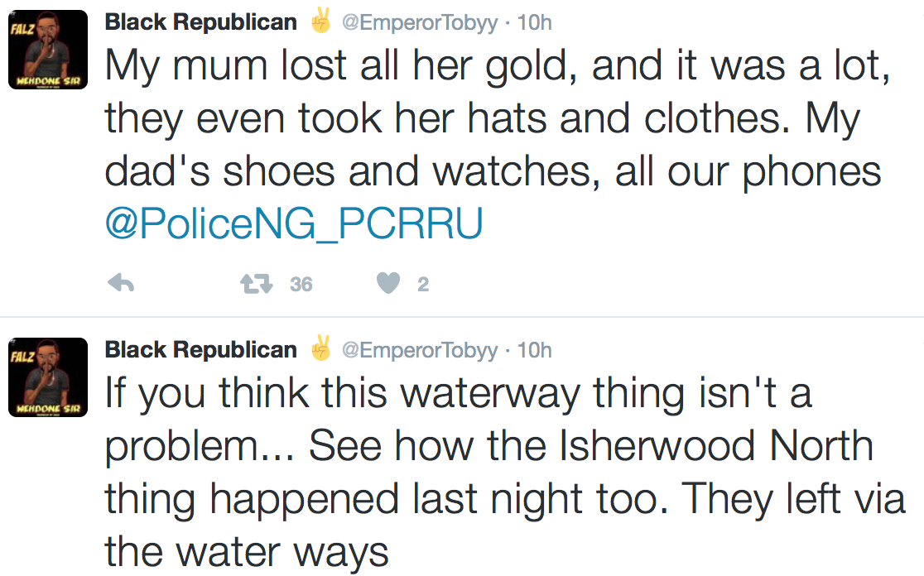Open the avatar on the lost gold tweet

[x=48, y=50]
